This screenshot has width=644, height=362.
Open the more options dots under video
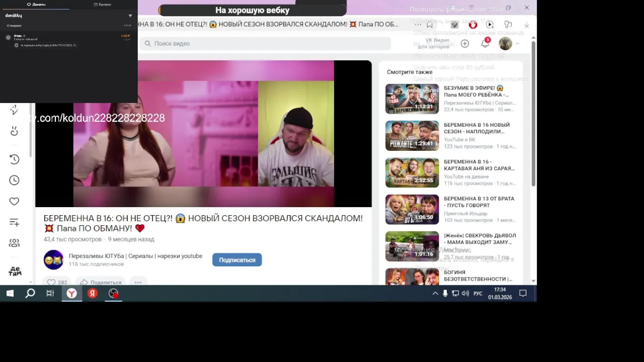138,282
